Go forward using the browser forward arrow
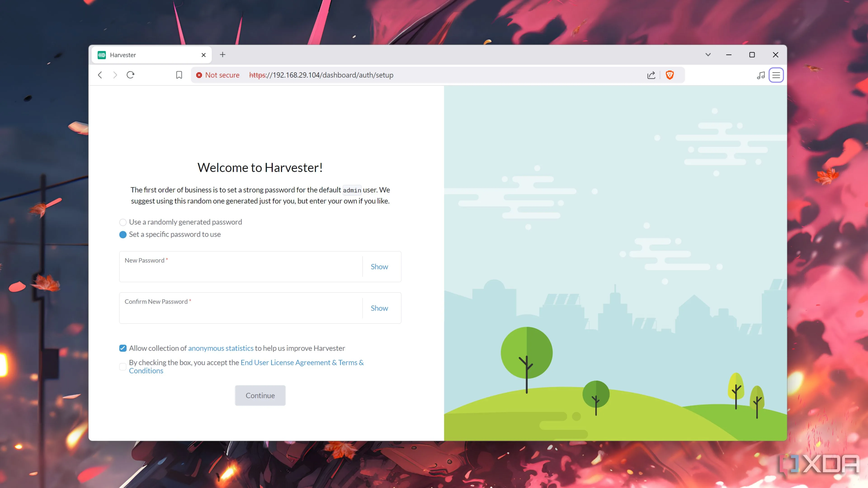868x488 pixels. [x=115, y=75]
